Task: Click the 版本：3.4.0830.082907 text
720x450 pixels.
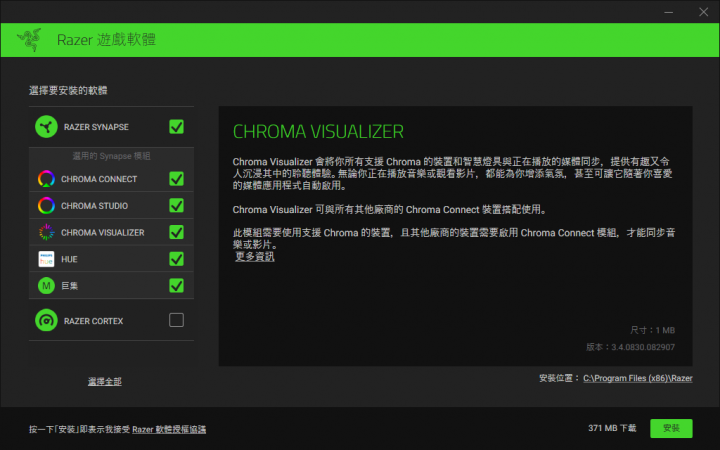Action: pos(630,347)
